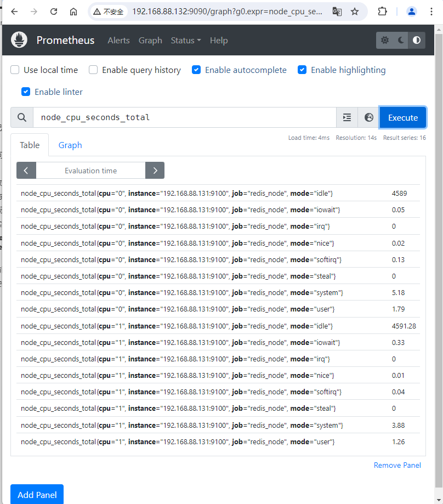The height and width of the screenshot is (504, 443).
Task: Click the Remove Panel link
Action: tap(397, 465)
